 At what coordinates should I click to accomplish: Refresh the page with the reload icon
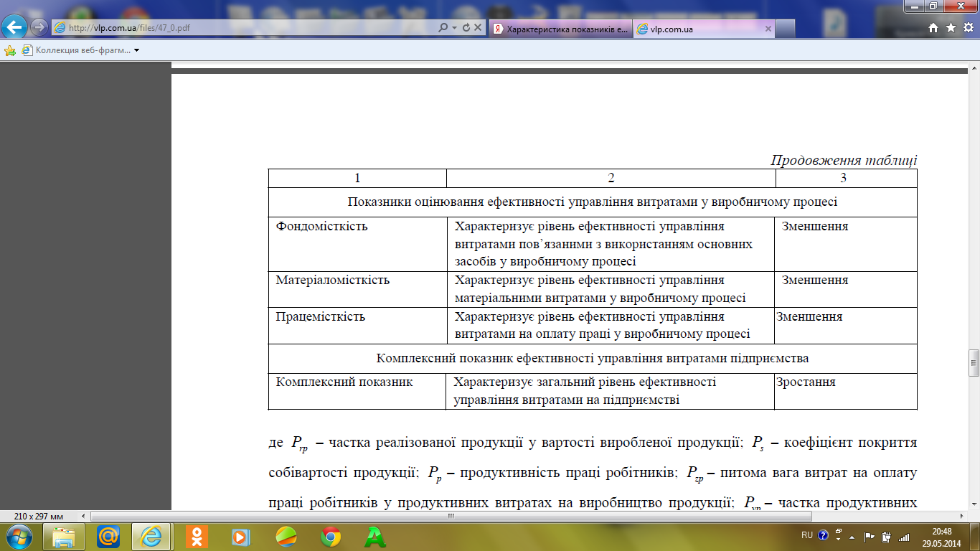[466, 28]
